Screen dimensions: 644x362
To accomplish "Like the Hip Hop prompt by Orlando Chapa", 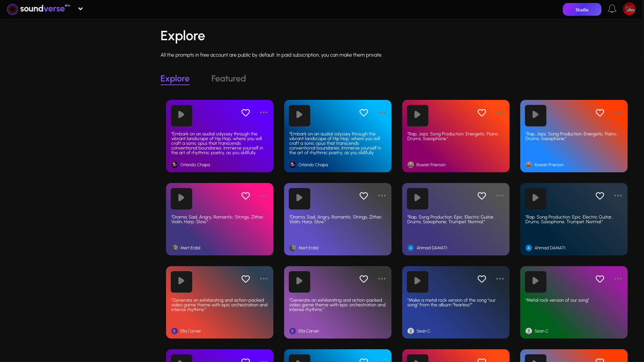I will coord(246,113).
